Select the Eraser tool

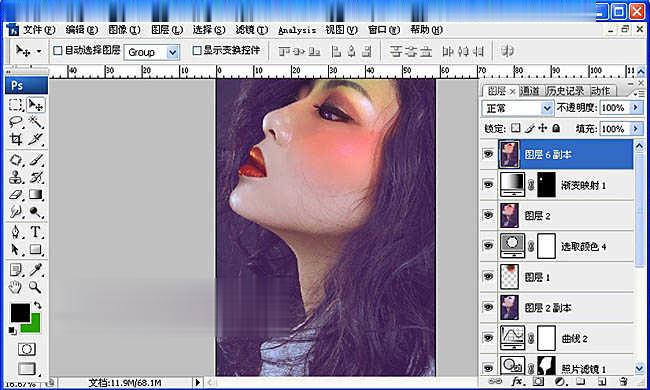[15, 194]
